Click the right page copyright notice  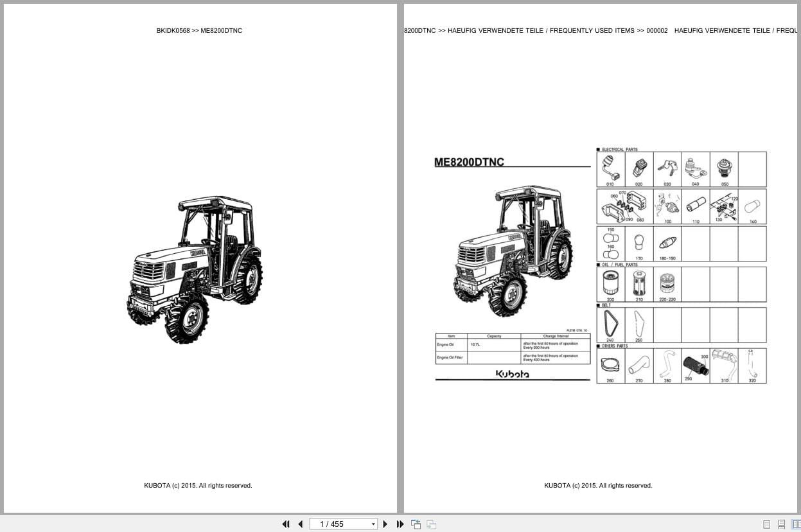pos(598,486)
